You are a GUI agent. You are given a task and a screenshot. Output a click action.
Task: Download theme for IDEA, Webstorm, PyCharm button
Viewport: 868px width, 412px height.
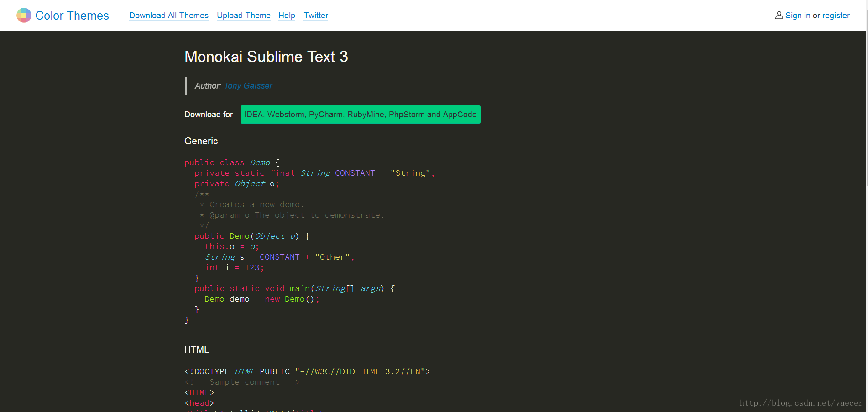click(x=361, y=115)
